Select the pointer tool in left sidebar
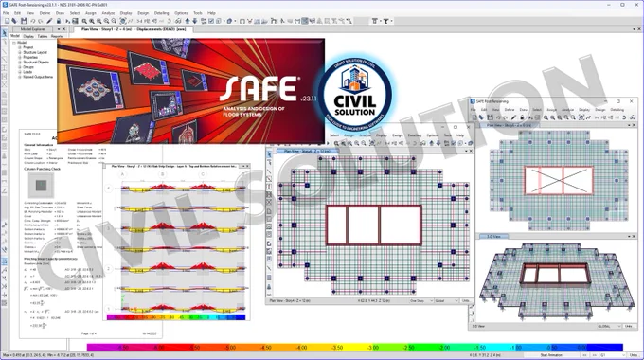Image resolution: width=644 pixels, height=360 pixels. tap(4, 33)
